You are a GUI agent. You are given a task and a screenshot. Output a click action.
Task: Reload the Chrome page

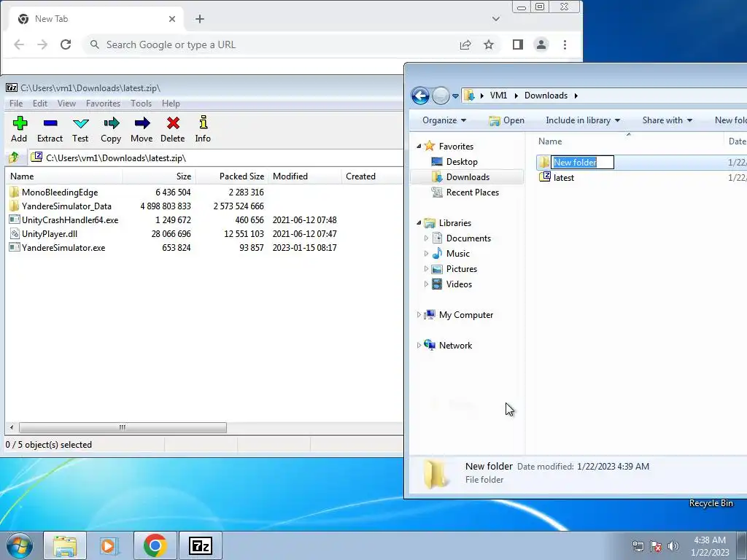point(66,44)
